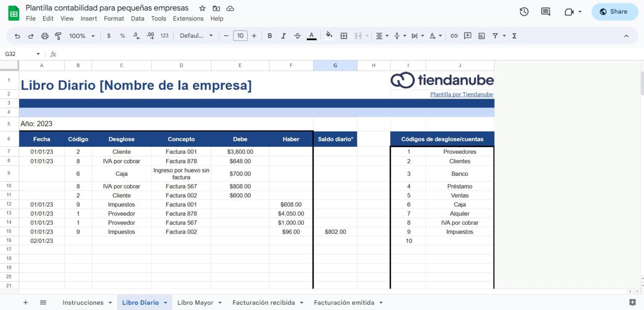Select the Merge cells icon
This screenshot has width=644, height=310.
358,36
